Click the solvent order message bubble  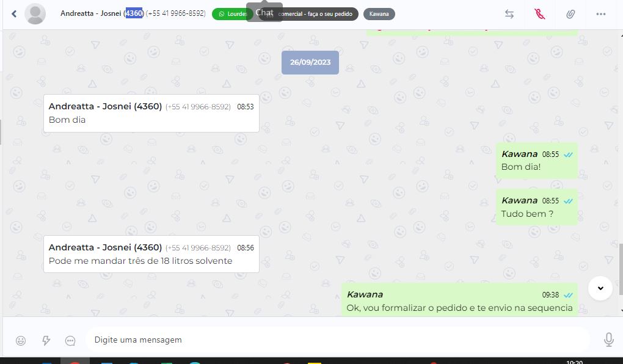(151, 254)
